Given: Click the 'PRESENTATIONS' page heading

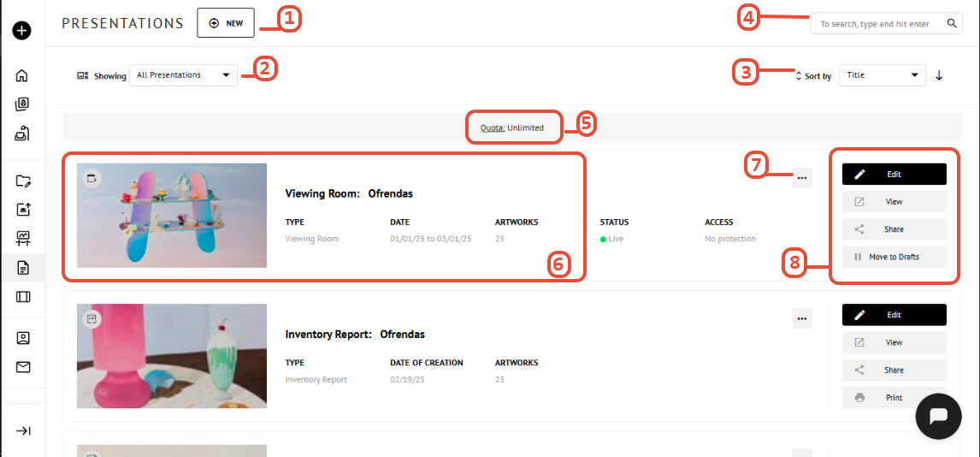Looking at the screenshot, I should (x=122, y=24).
